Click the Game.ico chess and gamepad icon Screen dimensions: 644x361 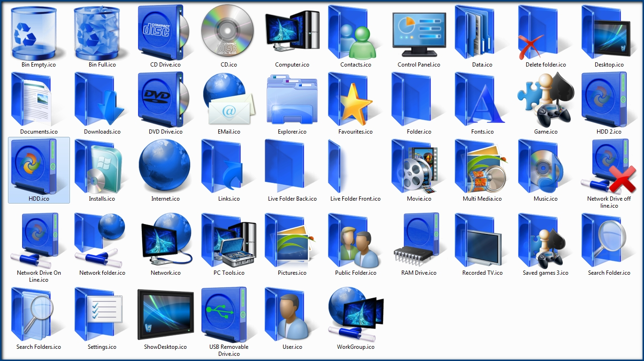click(x=544, y=100)
